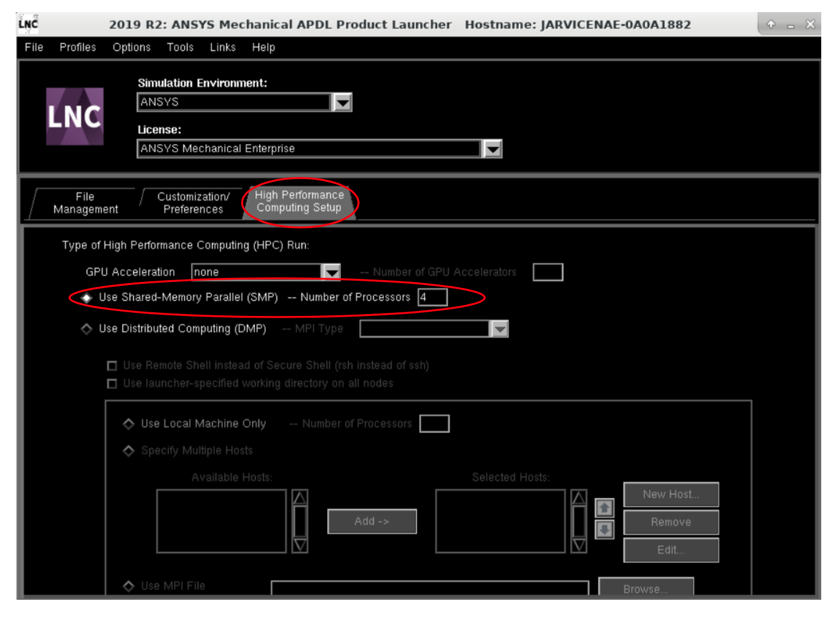Open the GPU Acceleration dropdown arrow

332,272
